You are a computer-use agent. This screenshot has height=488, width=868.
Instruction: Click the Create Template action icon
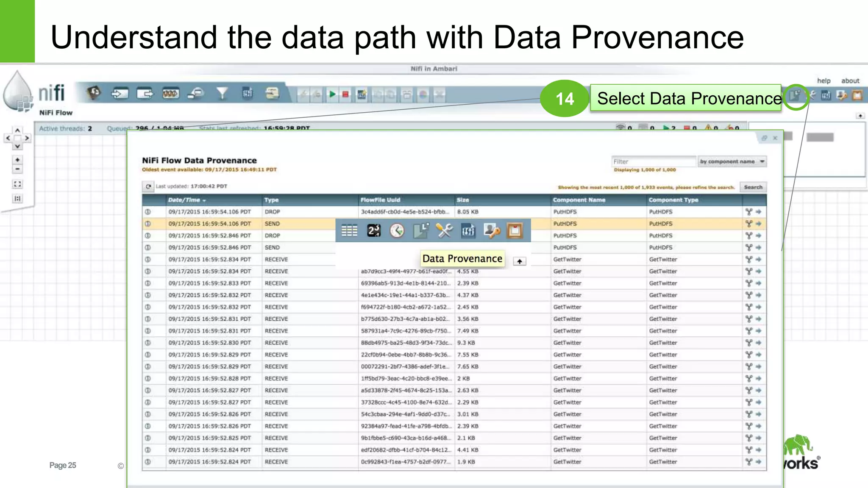(362, 94)
